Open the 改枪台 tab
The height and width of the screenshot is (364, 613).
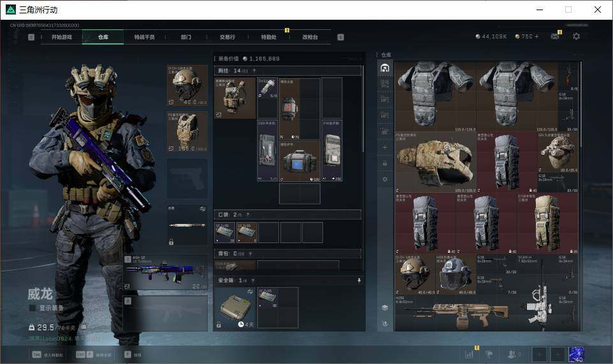[310, 37]
